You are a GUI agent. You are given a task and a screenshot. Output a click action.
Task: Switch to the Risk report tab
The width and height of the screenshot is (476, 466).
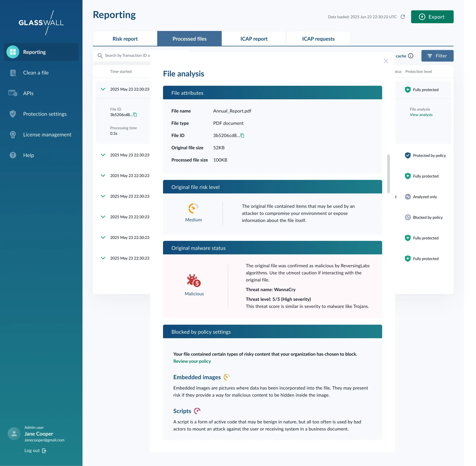click(125, 38)
